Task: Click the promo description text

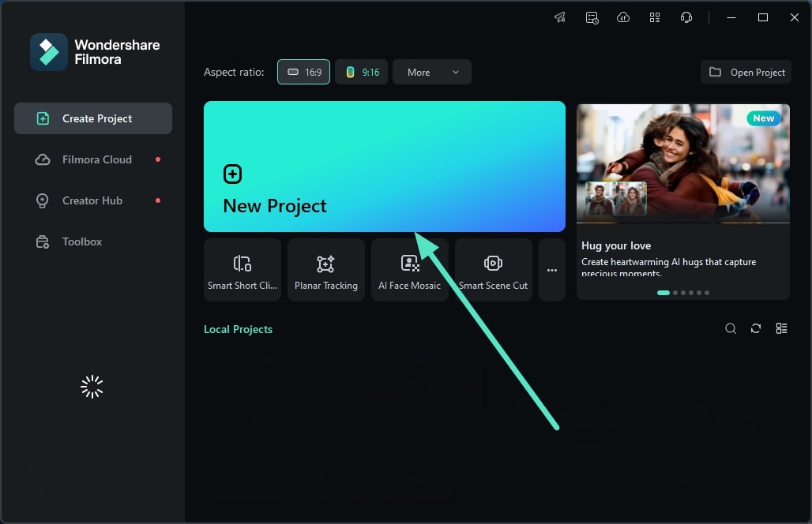Action: [x=668, y=267]
